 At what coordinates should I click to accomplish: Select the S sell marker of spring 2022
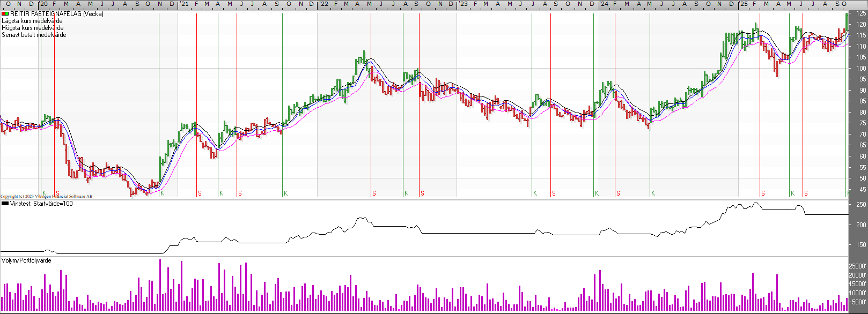pos(374,193)
